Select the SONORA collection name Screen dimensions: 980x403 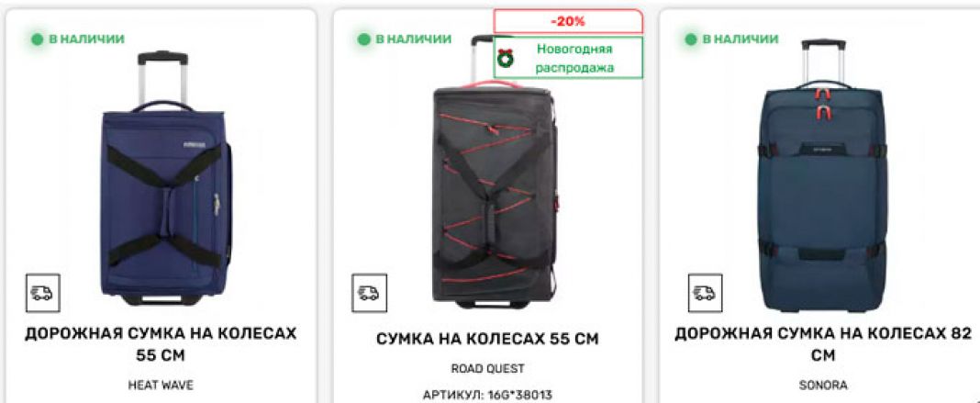823,386
